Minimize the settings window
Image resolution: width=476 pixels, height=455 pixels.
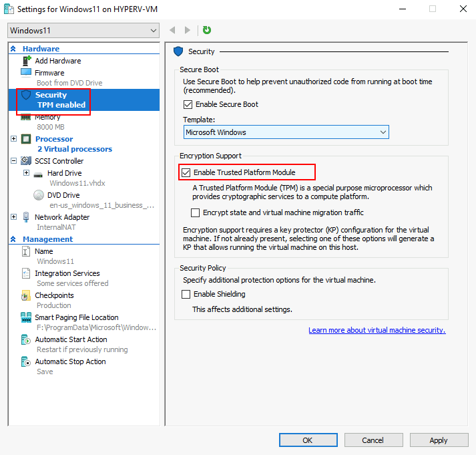point(403,9)
